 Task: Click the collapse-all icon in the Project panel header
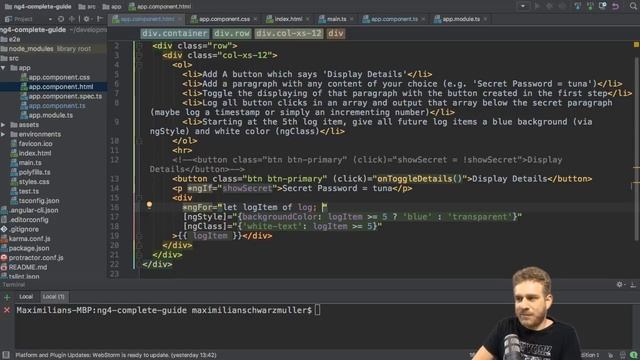[x=72, y=19]
